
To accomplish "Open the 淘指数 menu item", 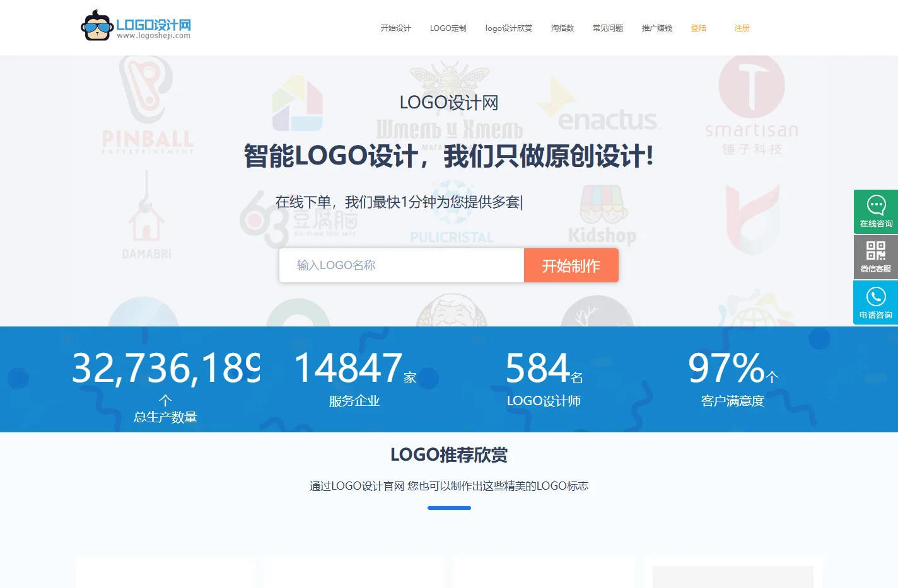I will (563, 28).
